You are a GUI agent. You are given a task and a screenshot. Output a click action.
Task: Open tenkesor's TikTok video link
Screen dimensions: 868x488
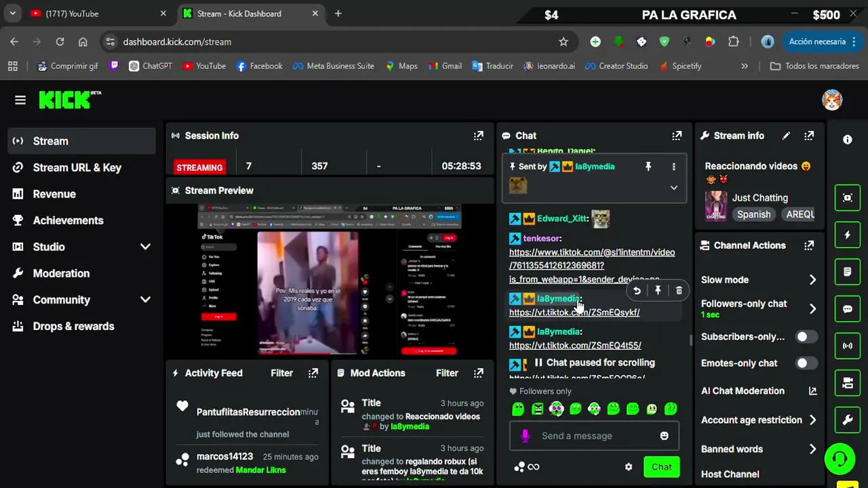click(592, 266)
